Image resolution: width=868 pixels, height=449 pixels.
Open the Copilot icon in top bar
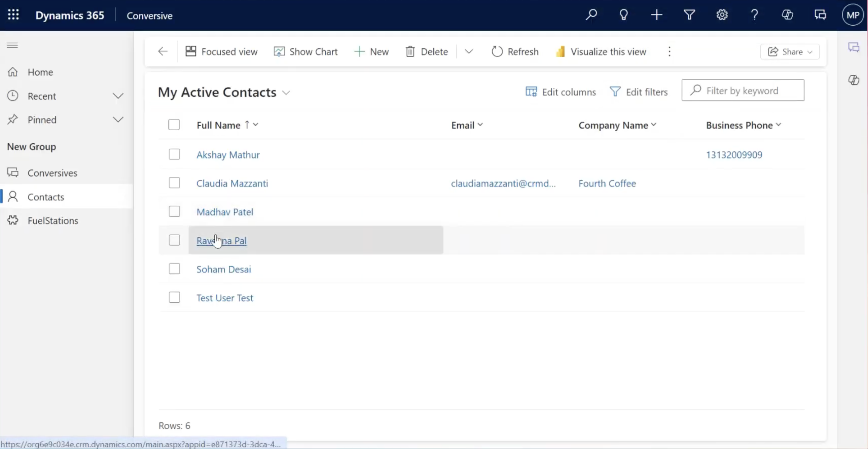coord(787,15)
